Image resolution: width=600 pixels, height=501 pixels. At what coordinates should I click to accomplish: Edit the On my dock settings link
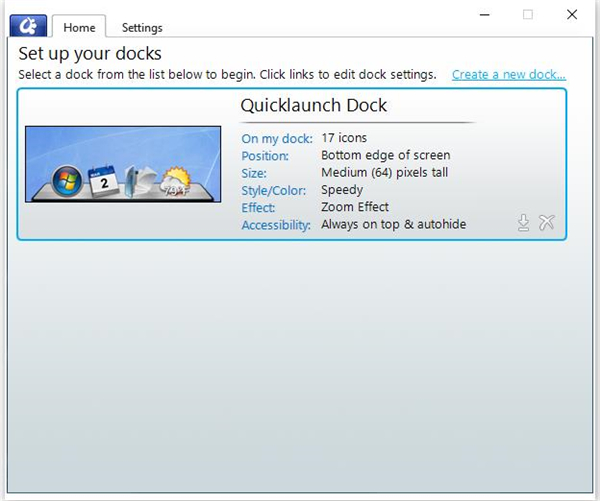coord(277,139)
